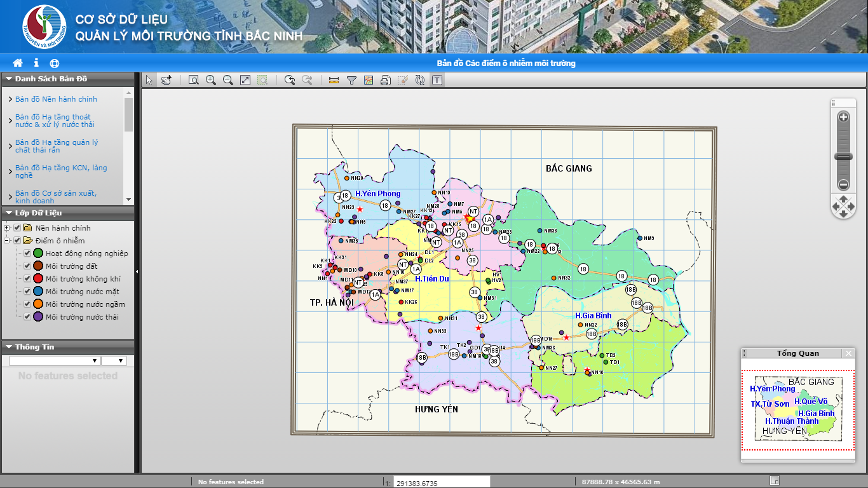
Task: Zoom to full extent with the diagonal arrows
Action: point(245,80)
